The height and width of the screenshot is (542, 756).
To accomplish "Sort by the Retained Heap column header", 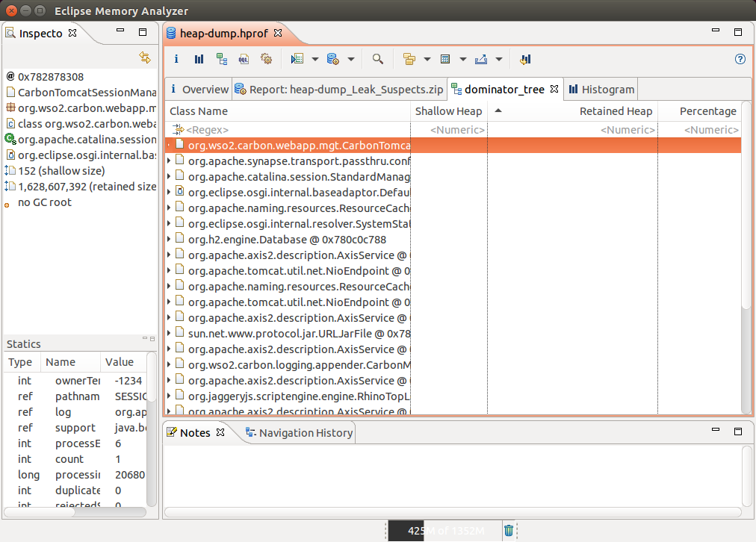I will [616, 111].
